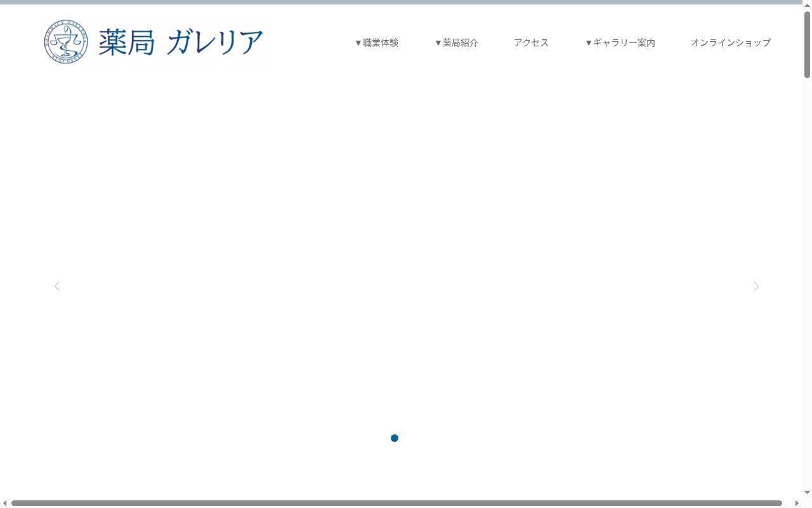Click the 薬局 ガレリア logo
Screen dimensions: 812x508
click(155, 43)
